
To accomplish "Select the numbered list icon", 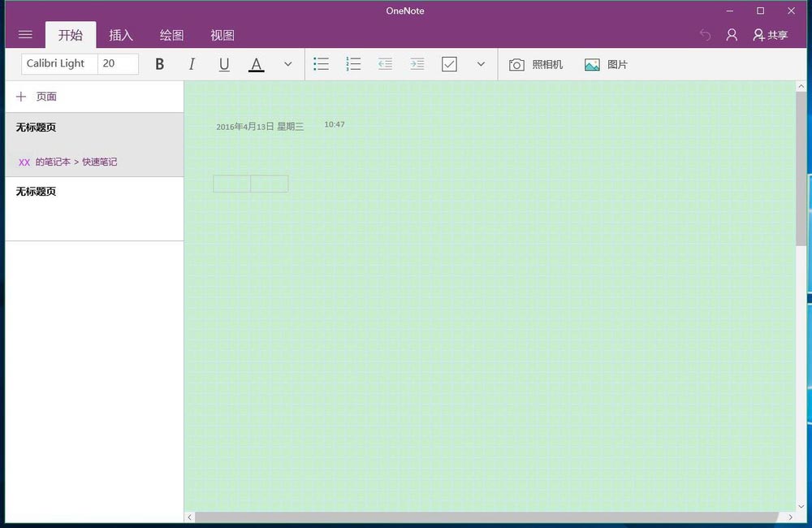I will pos(353,63).
